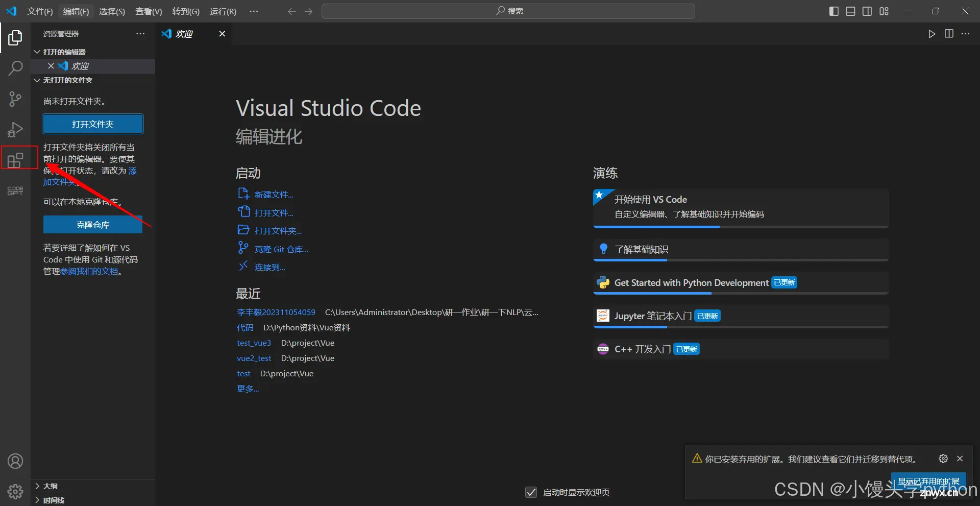Open notification settings gear
This screenshot has height=506, width=980.
[x=943, y=459]
